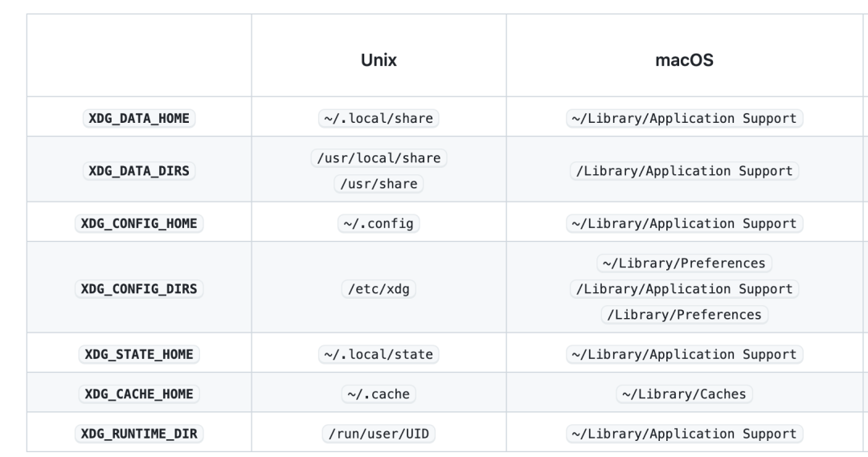Click the Unix column header
868x457 pixels.
[379, 60]
